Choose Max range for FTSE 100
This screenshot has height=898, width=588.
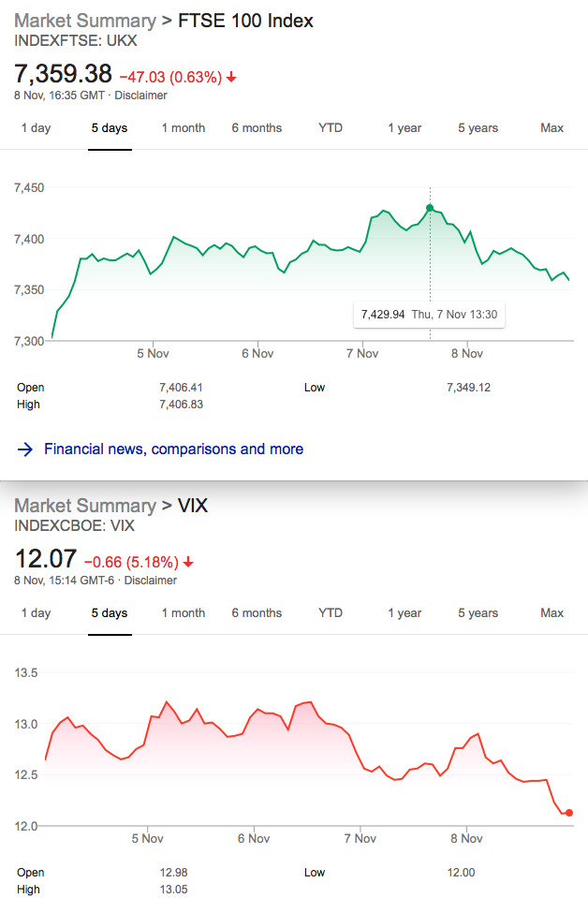click(551, 128)
